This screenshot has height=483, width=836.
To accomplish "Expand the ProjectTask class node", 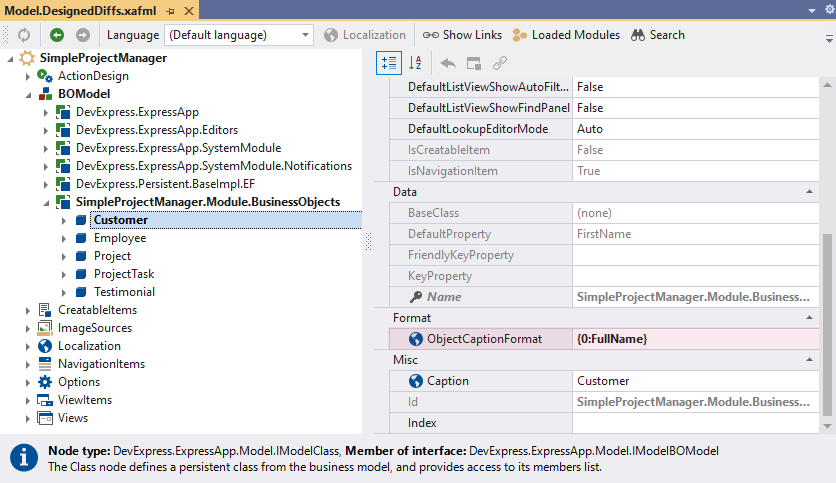I will 64,275.
